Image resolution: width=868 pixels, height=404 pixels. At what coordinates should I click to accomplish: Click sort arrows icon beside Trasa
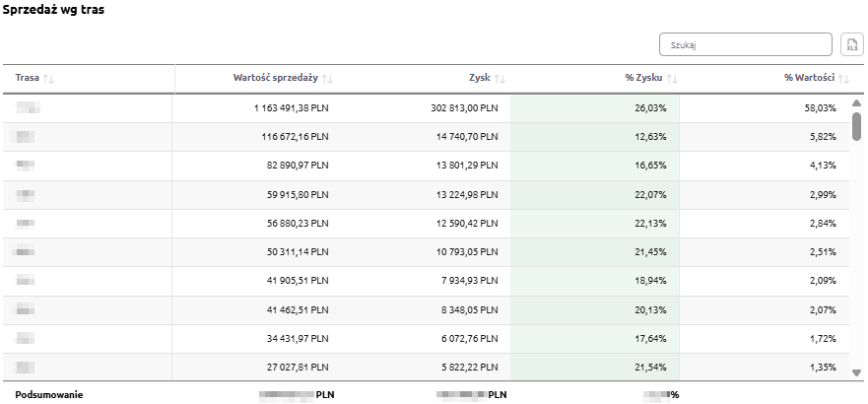pyautogui.click(x=49, y=79)
